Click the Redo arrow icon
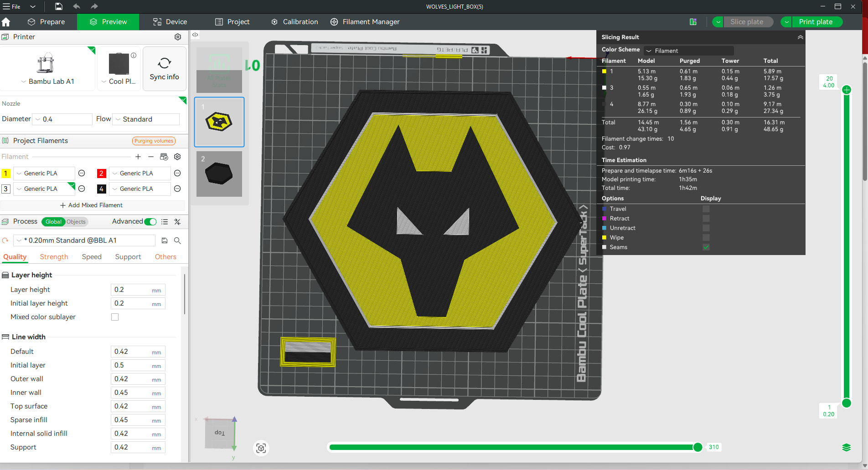 point(94,6)
